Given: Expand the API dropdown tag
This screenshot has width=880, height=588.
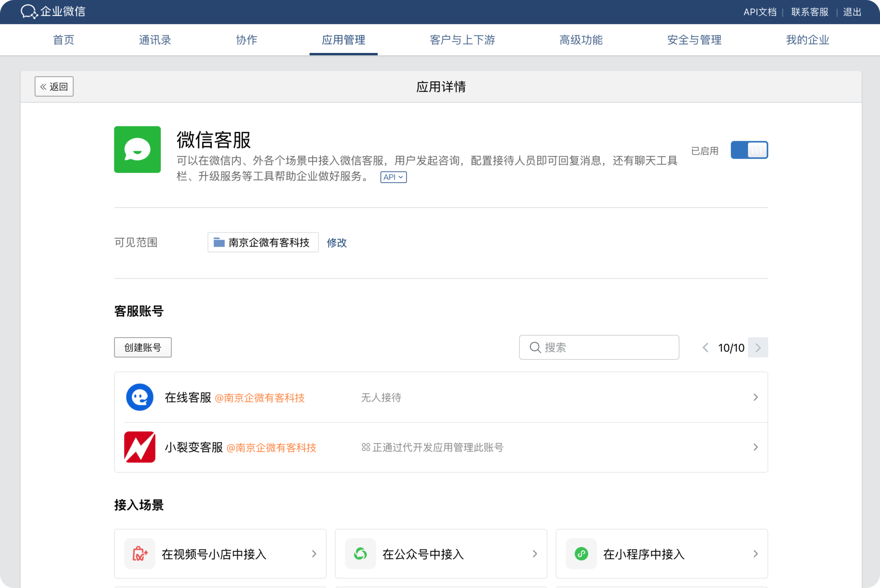Looking at the screenshot, I should [393, 177].
